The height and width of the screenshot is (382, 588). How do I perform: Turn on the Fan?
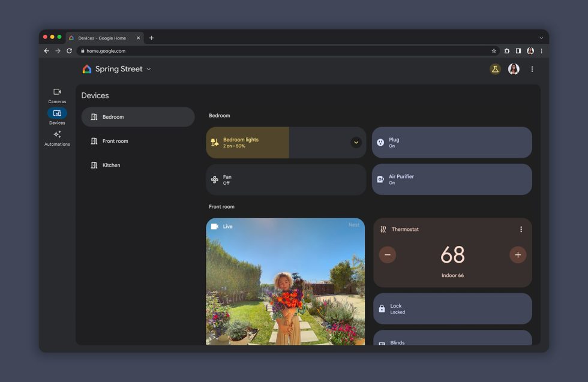286,179
